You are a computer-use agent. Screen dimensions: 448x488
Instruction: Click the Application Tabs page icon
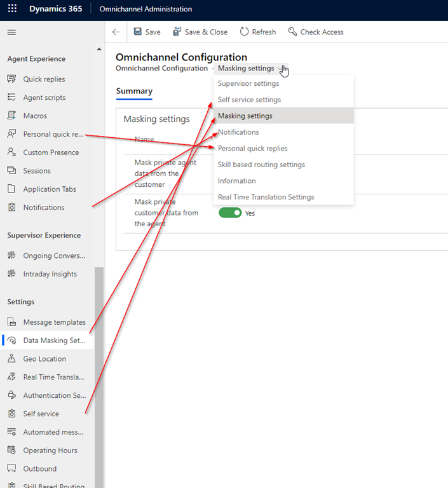(x=11, y=189)
